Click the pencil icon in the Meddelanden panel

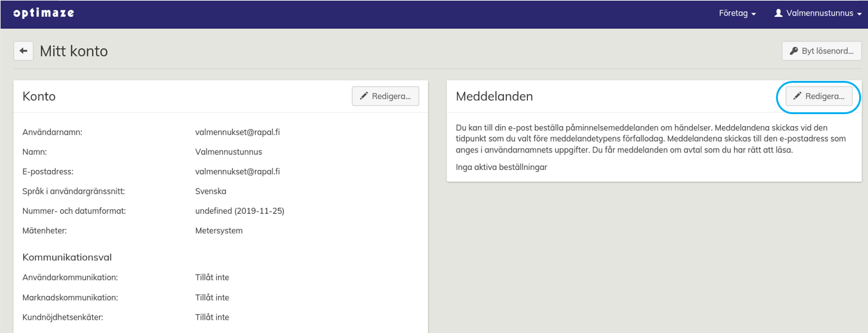click(797, 97)
